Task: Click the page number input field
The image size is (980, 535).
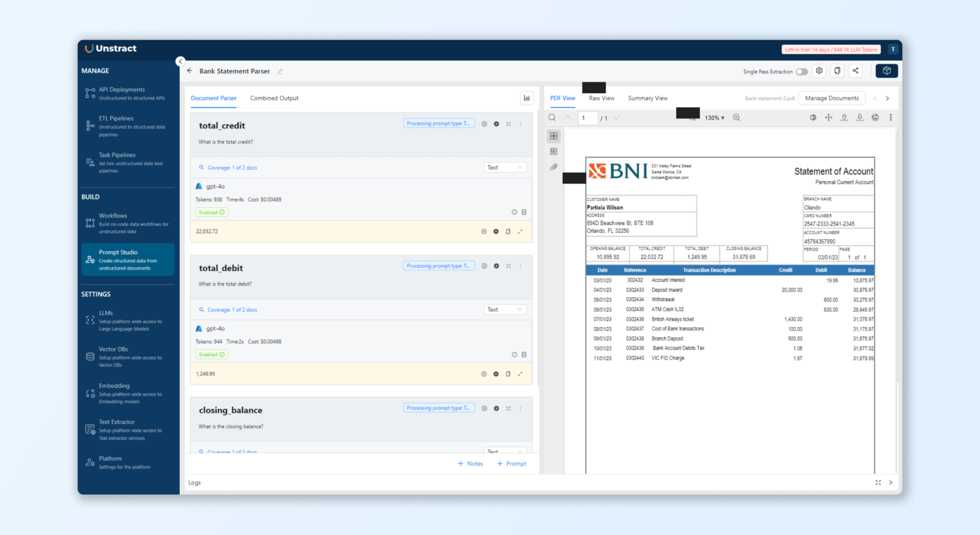Action: (x=588, y=117)
